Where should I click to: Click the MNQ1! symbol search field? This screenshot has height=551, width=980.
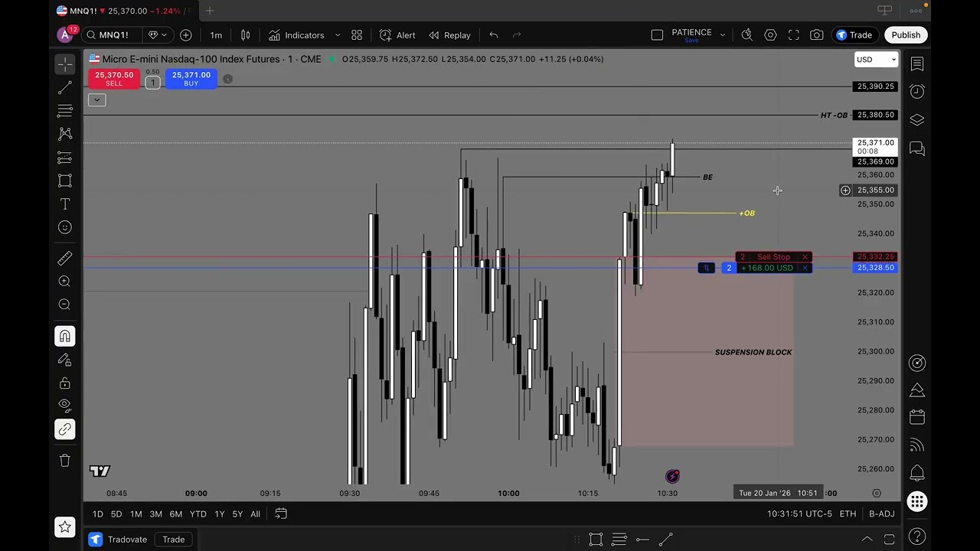click(x=113, y=35)
